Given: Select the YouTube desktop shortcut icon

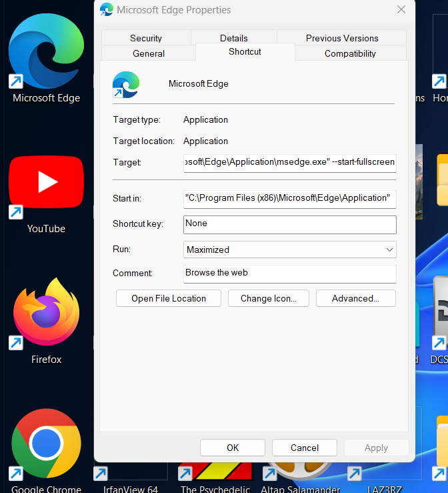Looking at the screenshot, I should tap(47, 182).
